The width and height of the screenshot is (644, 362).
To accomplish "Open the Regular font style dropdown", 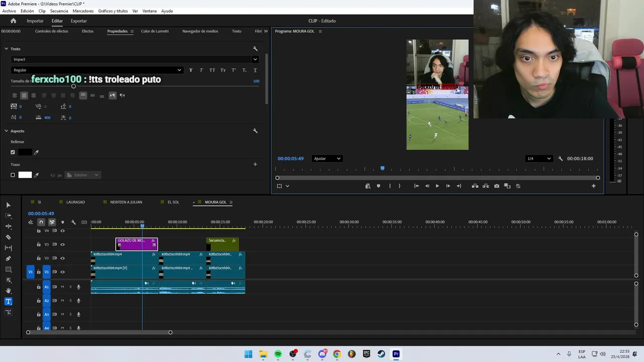I will pos(97,70).
